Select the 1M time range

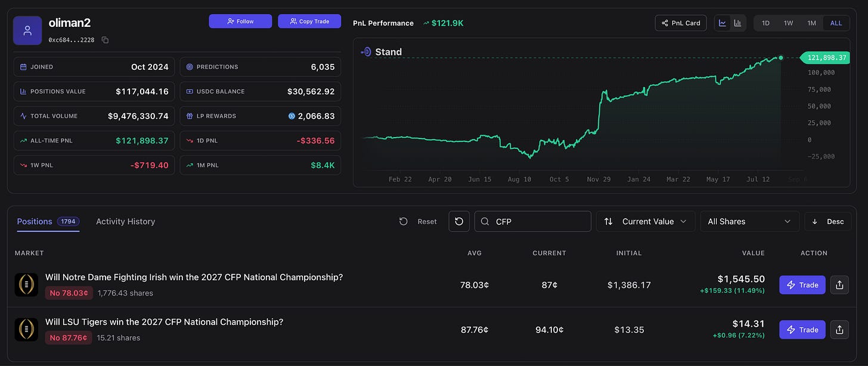[811, 23]
